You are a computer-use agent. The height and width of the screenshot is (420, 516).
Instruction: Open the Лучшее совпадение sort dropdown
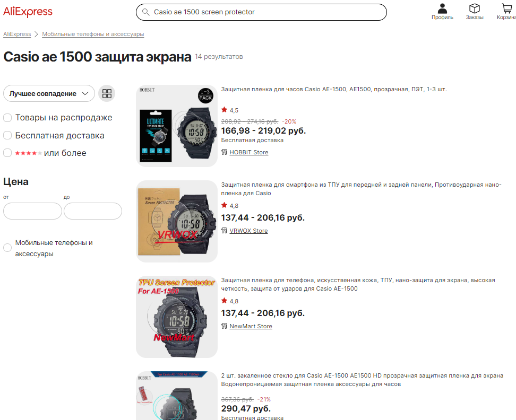(49, 93)
